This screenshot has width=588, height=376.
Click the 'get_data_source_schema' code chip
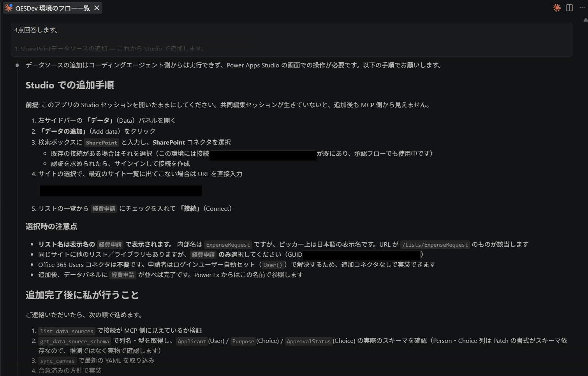point(75,341)
